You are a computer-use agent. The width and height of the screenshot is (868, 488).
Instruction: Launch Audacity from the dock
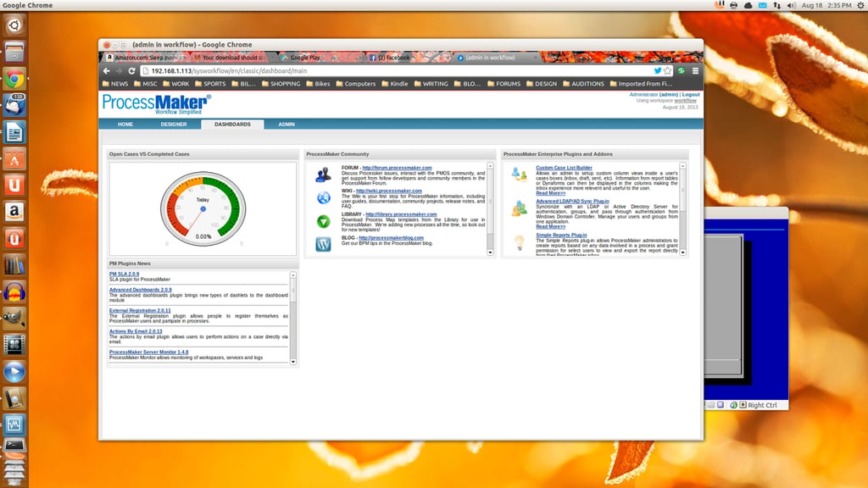click(14, 291)
